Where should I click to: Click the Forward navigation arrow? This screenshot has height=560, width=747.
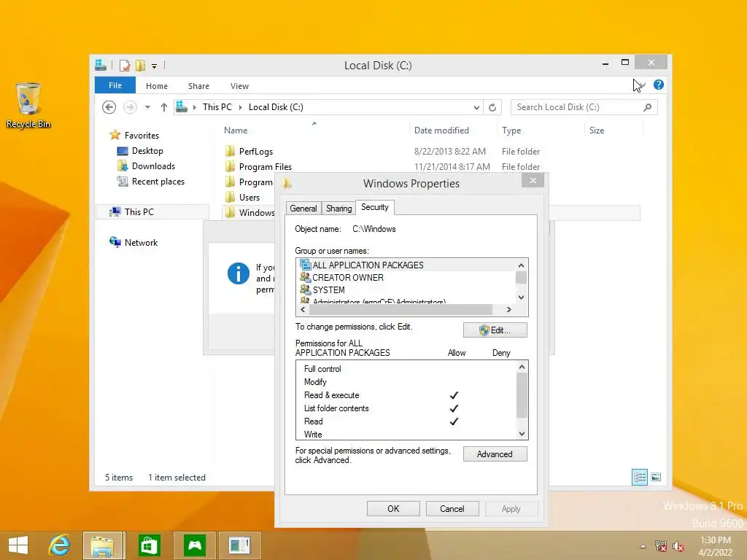(130, 107)
